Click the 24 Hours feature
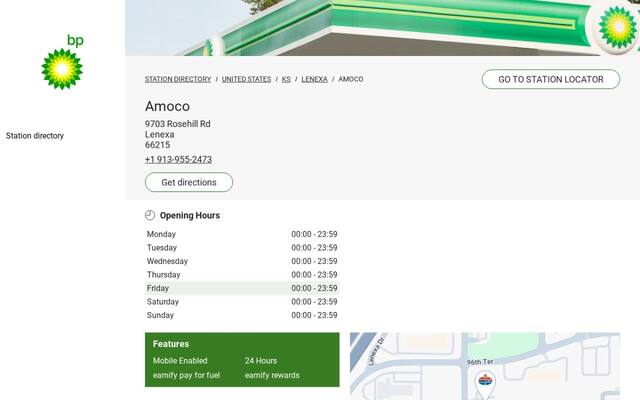The image size is (640, 400). [261, 361]
